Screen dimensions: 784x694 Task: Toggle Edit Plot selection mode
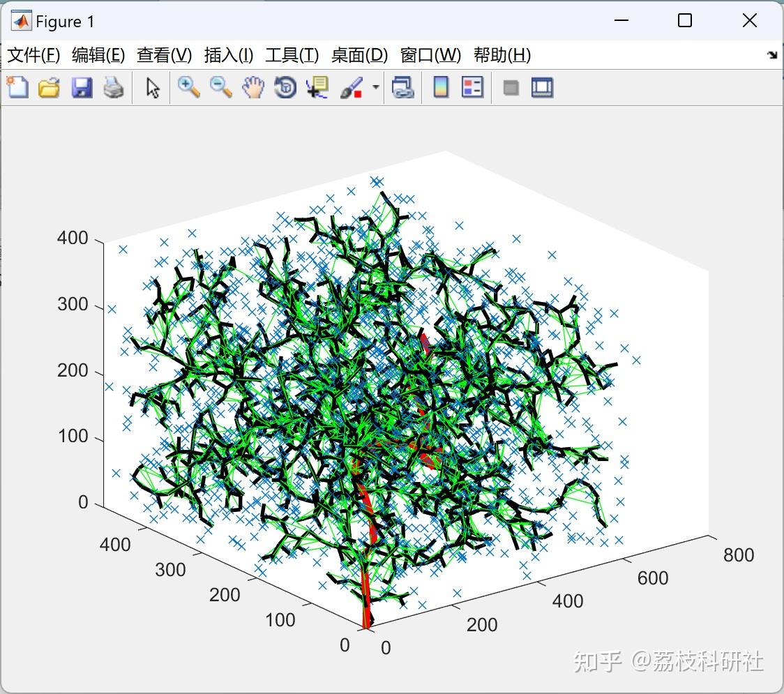tap(151, 87)
